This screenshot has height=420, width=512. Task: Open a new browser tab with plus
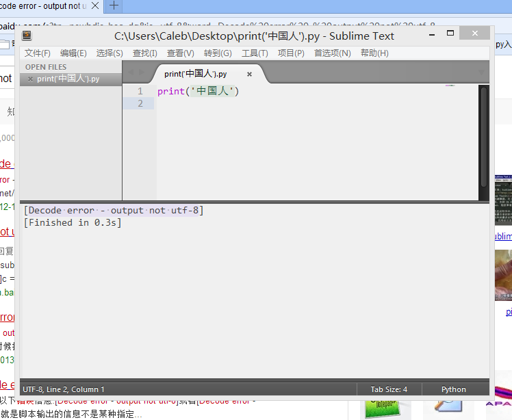114,5
